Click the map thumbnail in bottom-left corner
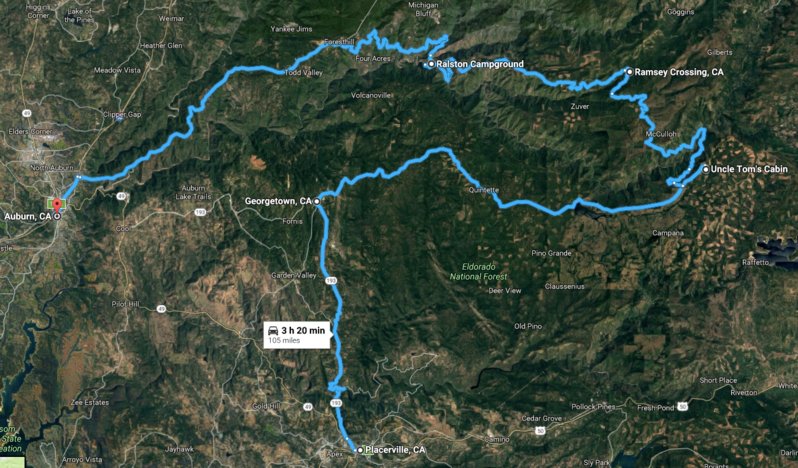 pos(12,462)
